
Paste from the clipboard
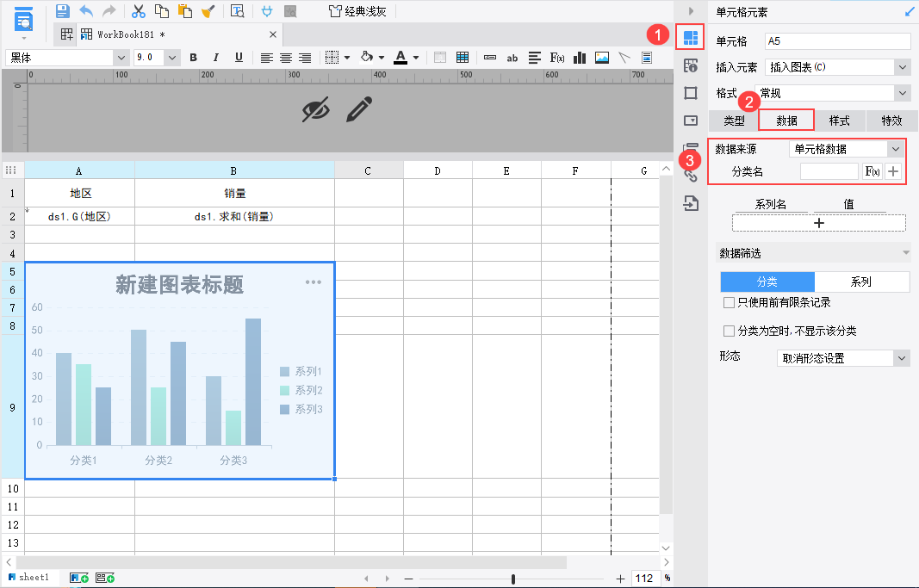[184, 10]
